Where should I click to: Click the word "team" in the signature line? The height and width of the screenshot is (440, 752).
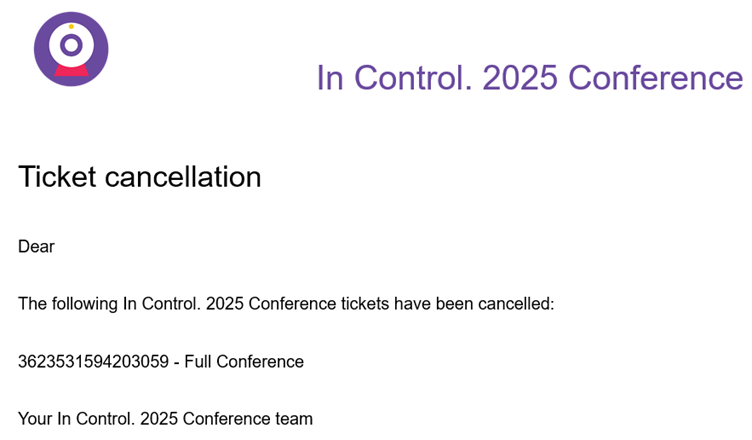pos(294,419)
